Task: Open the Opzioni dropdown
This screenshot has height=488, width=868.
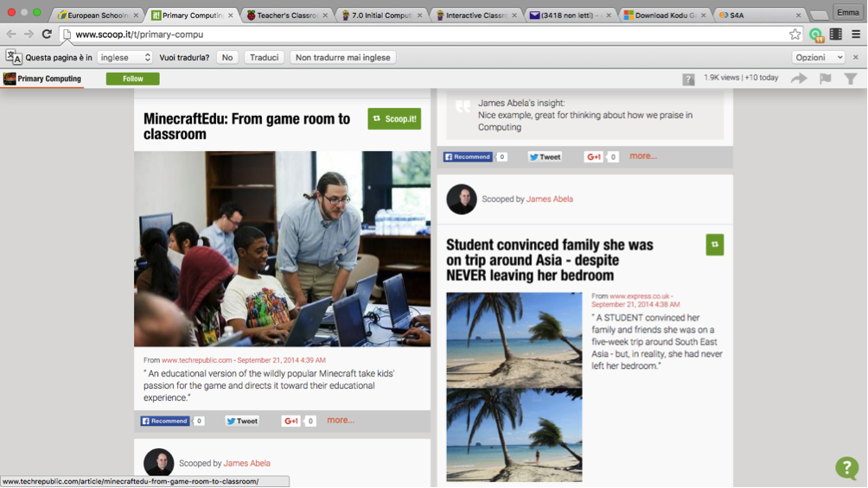Action: pos(818,58)
